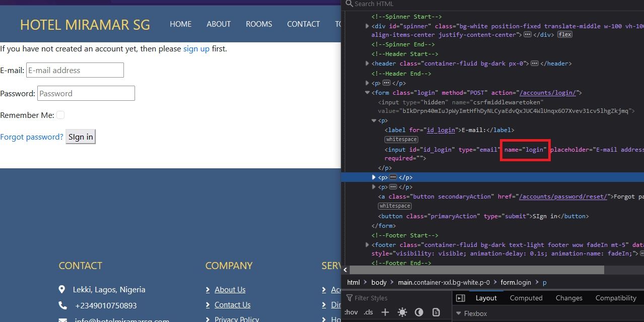Image resolution: width=644 pixels, height=322 pixels.
Task: Click the phone icon in the Contact section
Action: [x=62, y=305]
